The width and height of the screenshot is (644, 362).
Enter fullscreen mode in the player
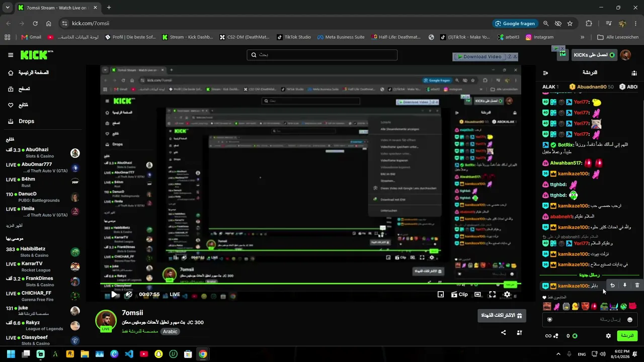492,295
